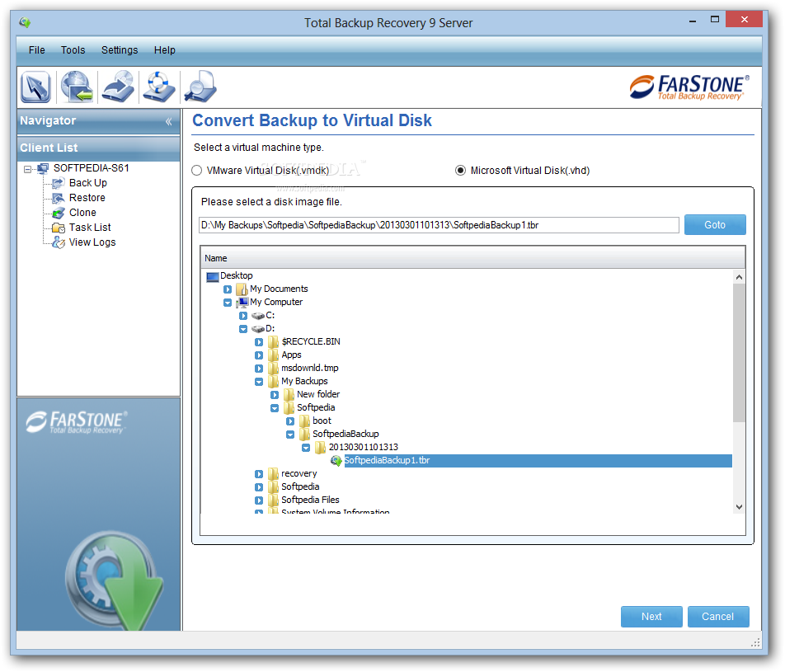Screen dimensions: 785x672
Task: Collapse the My Computer node
Action: pyautogui.click(x=228, y=303)
